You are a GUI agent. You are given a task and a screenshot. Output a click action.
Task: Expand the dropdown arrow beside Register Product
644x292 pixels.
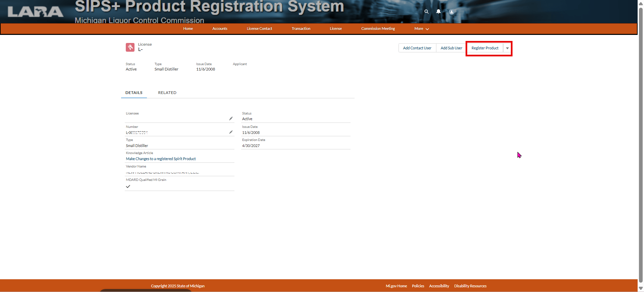tap(507, 48)
